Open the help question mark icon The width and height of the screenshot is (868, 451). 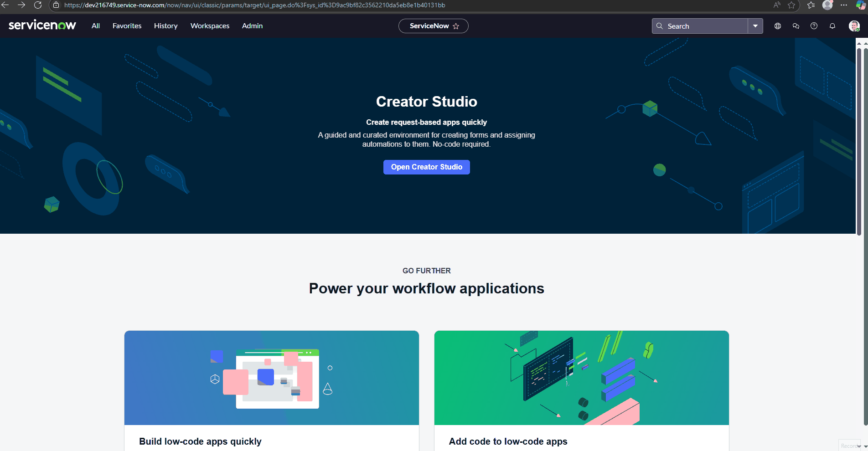(x=814, y=26)
